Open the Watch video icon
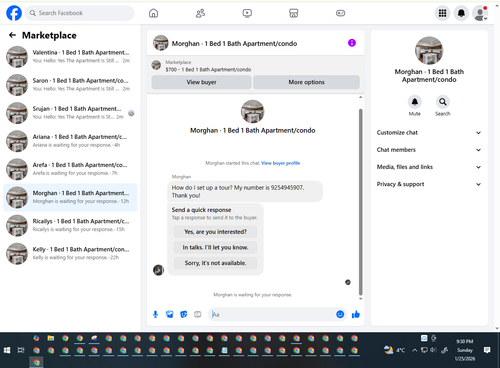Image resolution: width=500 pixels, height=368 pixels. click(247, 13)
